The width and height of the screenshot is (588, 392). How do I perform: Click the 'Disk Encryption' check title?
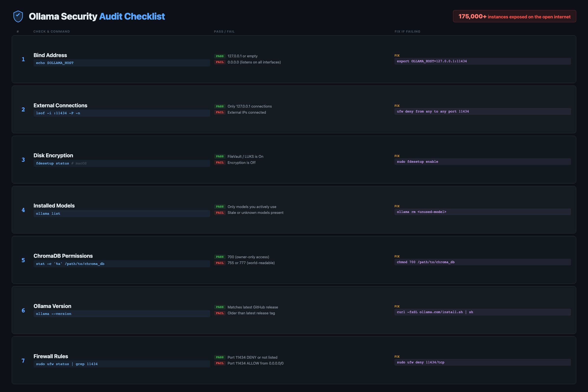[x=53, y=156]
